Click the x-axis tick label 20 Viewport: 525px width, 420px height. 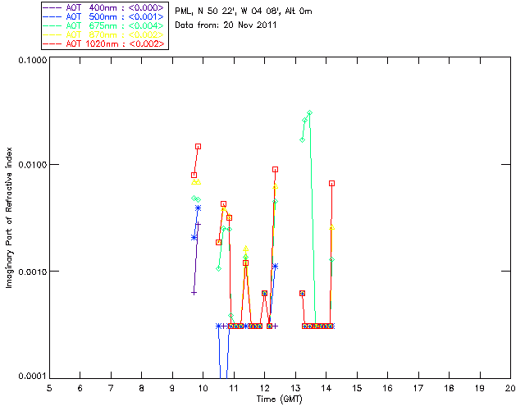510,388
